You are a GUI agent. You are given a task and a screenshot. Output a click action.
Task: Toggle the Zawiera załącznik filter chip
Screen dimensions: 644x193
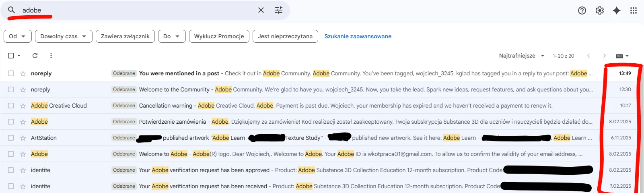pos(125,36)
